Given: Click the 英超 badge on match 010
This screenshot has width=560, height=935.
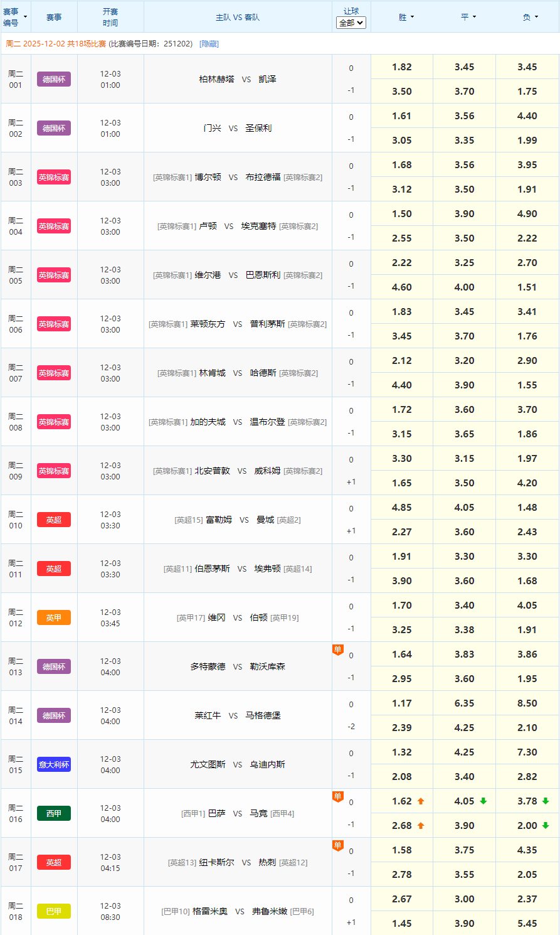Looking at the screenshot, I should [x=54, y=520].
